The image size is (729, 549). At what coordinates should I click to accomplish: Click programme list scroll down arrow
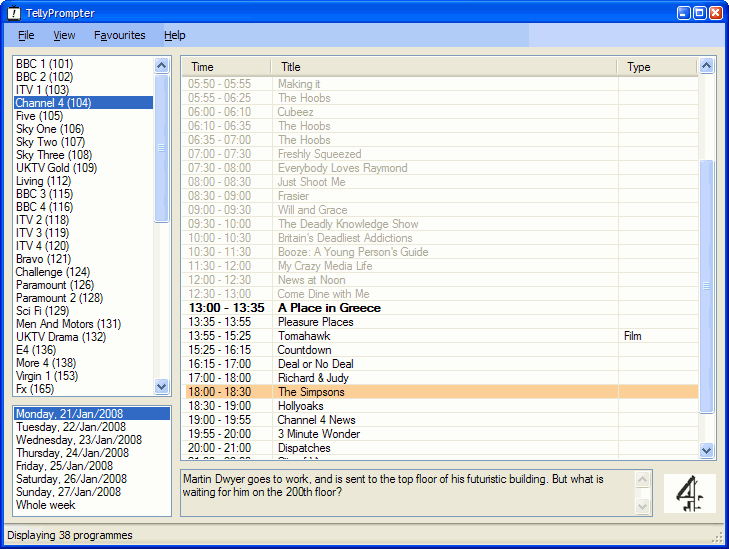pyautogui.click(x=706, y=450)
